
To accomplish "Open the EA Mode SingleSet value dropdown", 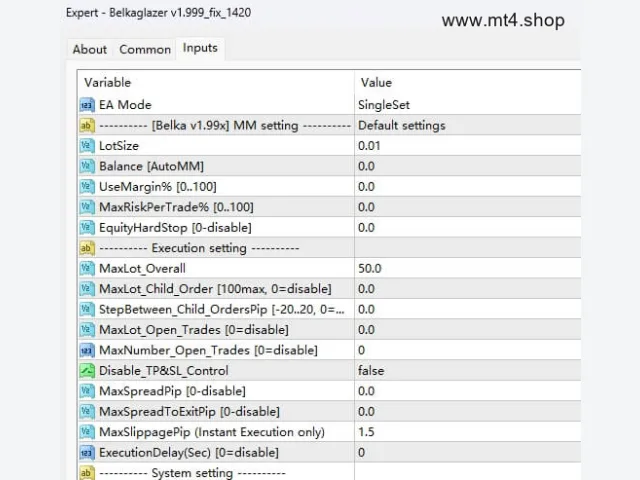I will pos(468,105).
